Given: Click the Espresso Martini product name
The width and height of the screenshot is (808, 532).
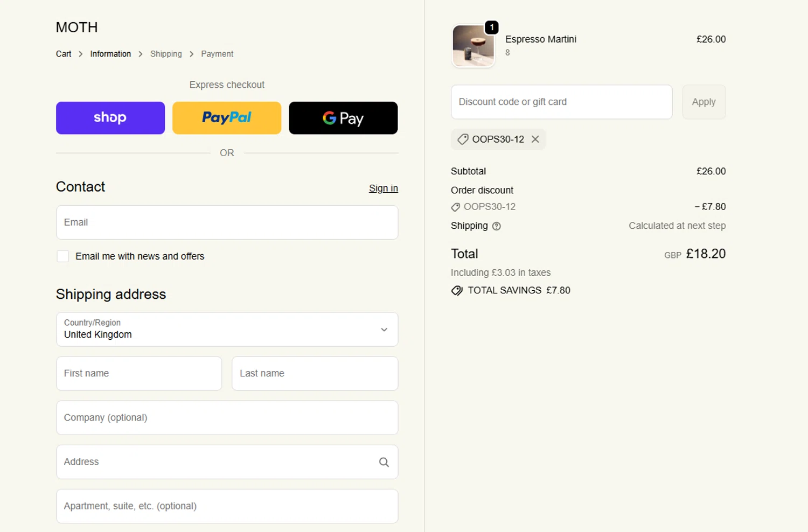Looking at the screenshot, I should pos(541,39).
